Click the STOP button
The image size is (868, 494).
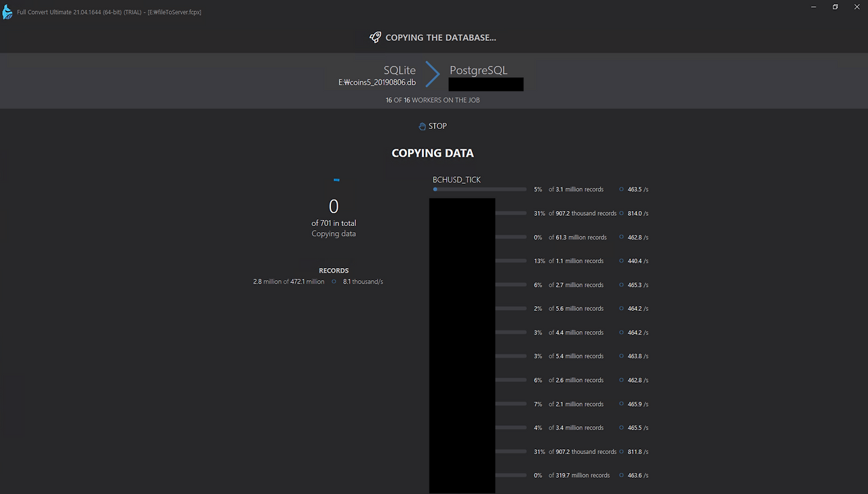point(433,126)
